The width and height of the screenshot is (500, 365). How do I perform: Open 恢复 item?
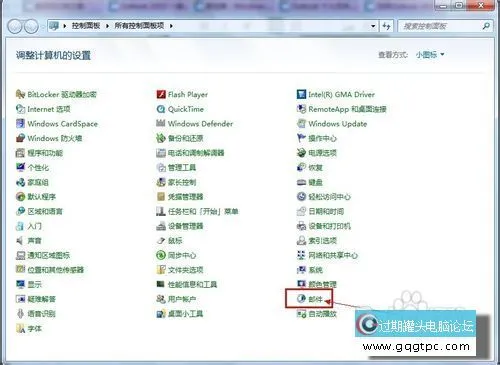click(x=310, y=167)
